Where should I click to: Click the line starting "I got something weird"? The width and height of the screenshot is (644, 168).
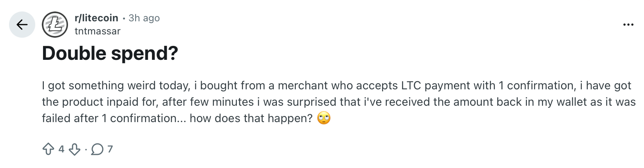[x=336, y=86]
